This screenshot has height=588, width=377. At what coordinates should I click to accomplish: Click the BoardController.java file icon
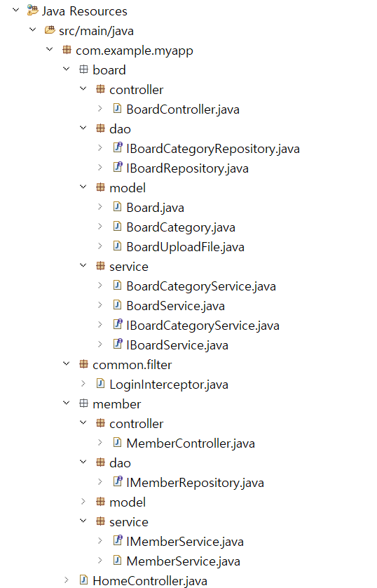117,108
